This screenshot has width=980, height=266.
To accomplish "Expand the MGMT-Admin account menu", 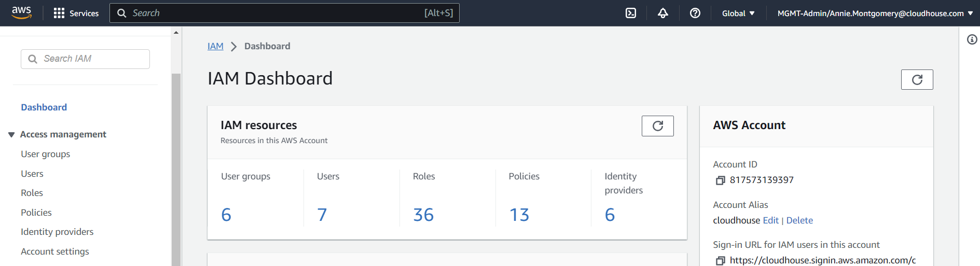I will pyautogui.click(x=875, y=13).
